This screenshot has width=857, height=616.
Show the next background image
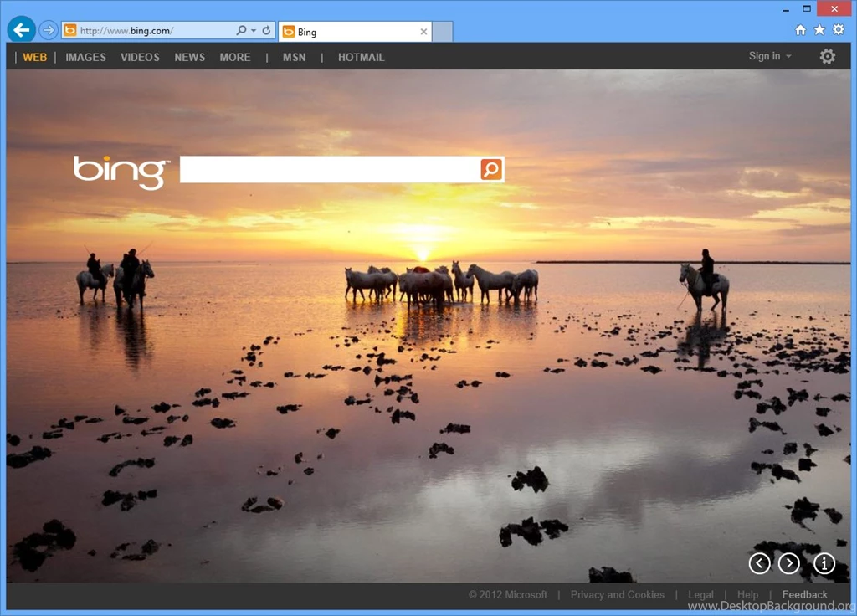click(x=788, y=564)
